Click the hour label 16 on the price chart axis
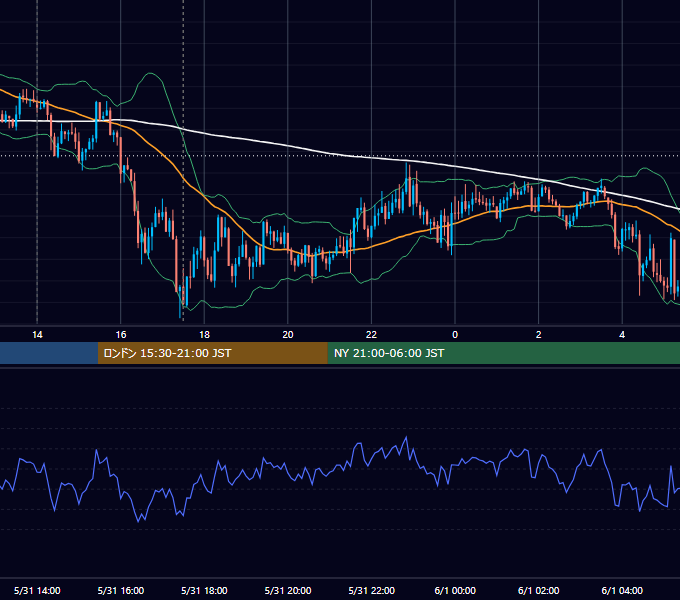680x600 pixels. (121, 335)
